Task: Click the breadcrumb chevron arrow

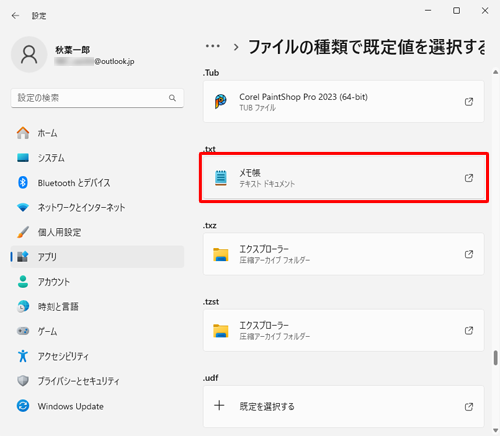Action: [x=236, y=47]
